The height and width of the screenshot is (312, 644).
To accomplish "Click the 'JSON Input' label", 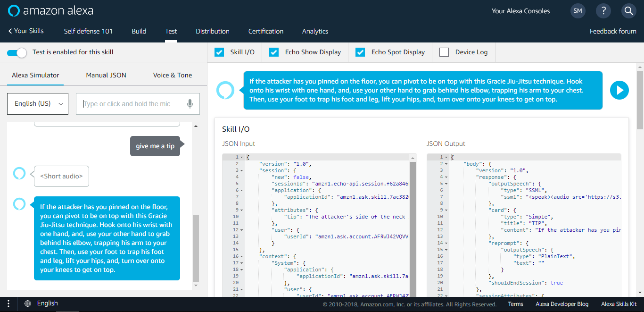I will [x=239, y=143].
